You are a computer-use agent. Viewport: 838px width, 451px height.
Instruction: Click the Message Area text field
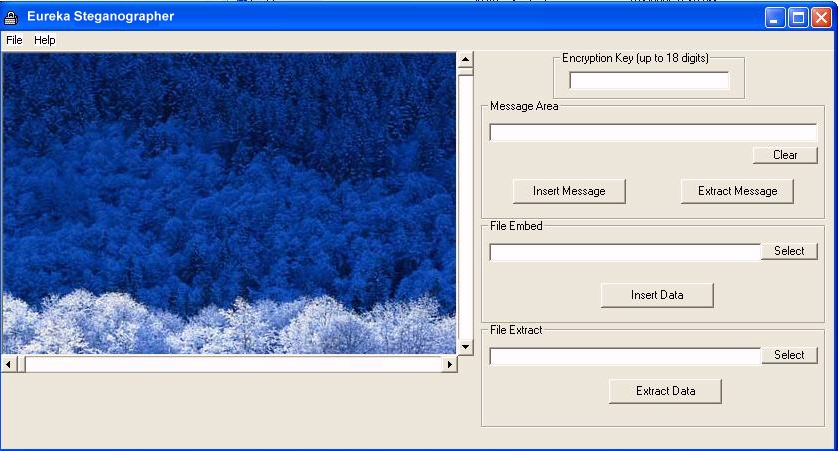653,133
